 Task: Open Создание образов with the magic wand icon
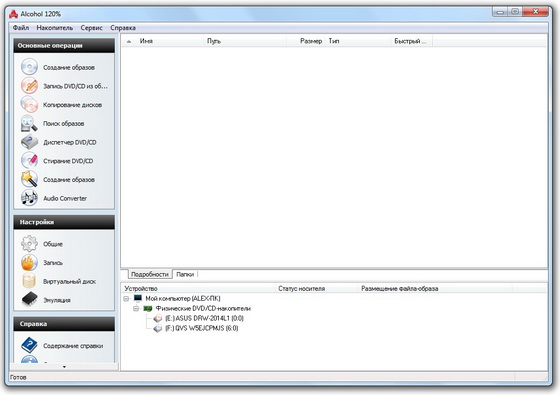click(x=29, y=179)
